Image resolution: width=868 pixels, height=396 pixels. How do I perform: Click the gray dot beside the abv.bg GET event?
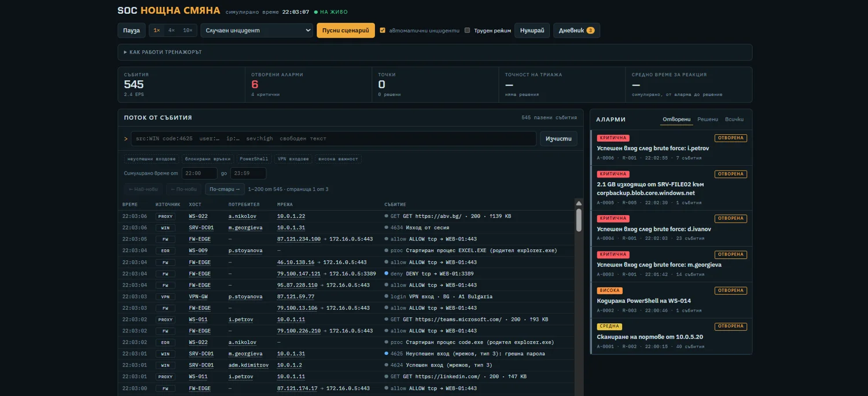coord(387,216)
